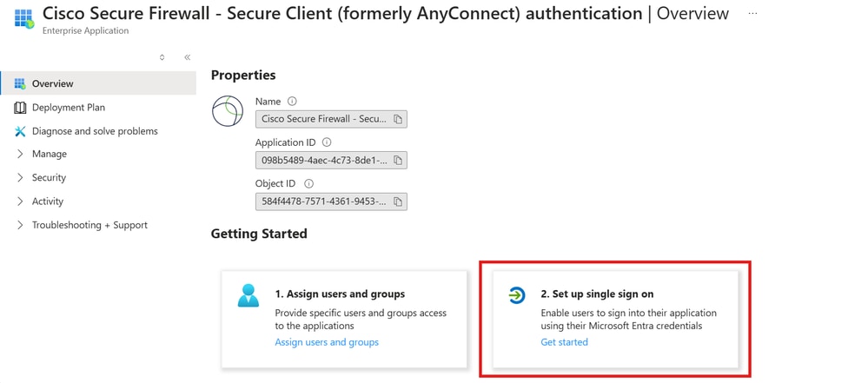The height and width of the screenshot is (383, 868).
Task: Click the Overview menu icon
Action: [x=20, y=83]
